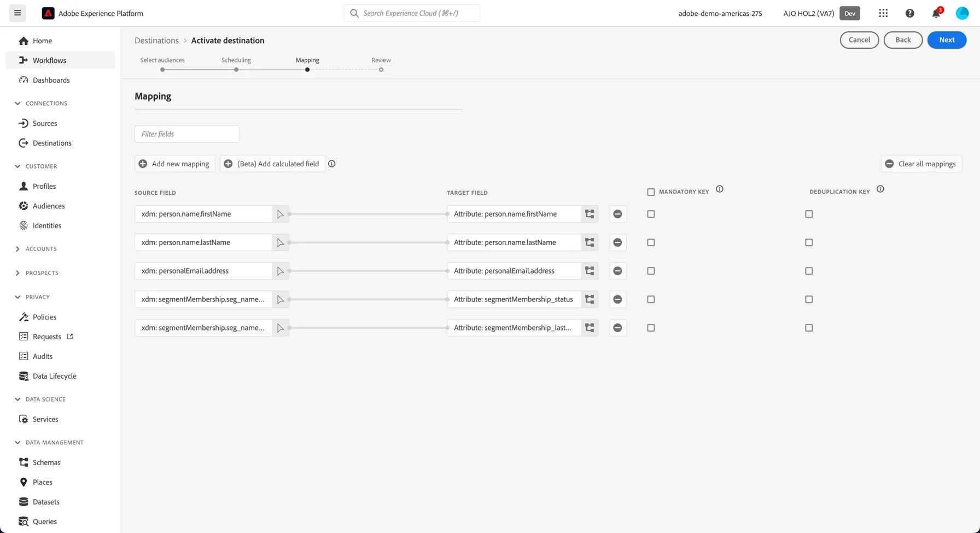This screenshot has height=533, width=980.
Task: Select source field arrow for personalEmail.address
Action: pos(281,271)
